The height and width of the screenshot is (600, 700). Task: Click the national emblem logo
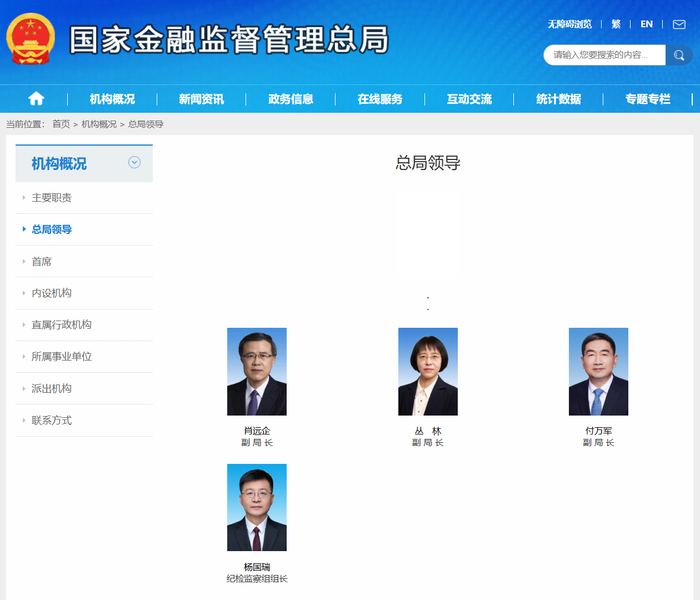pos(31,39)
